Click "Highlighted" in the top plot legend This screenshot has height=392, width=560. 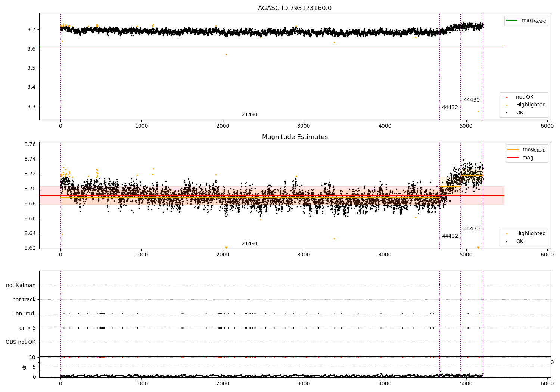526,105
